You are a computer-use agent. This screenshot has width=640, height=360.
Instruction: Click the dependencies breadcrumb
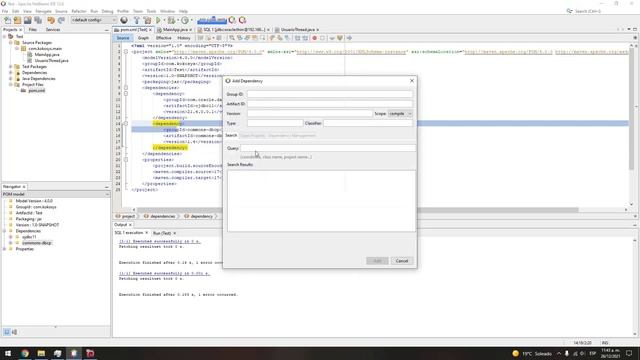[162, 216]
